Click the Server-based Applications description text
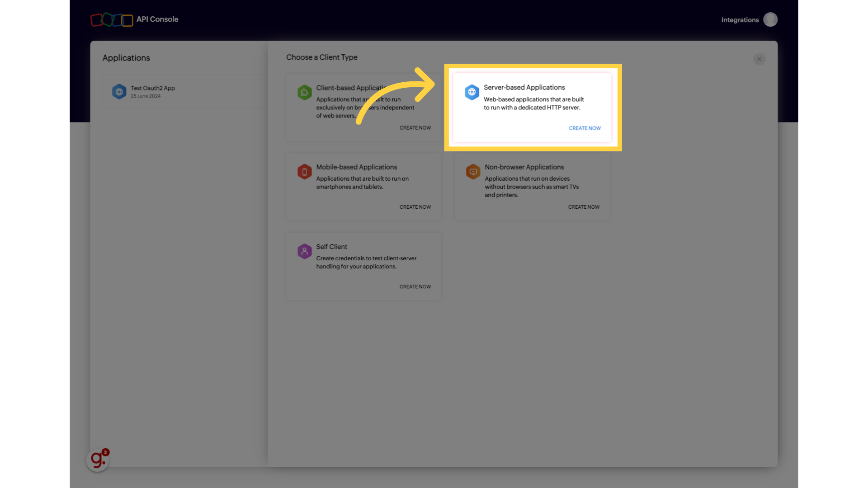 coord(534,103)
